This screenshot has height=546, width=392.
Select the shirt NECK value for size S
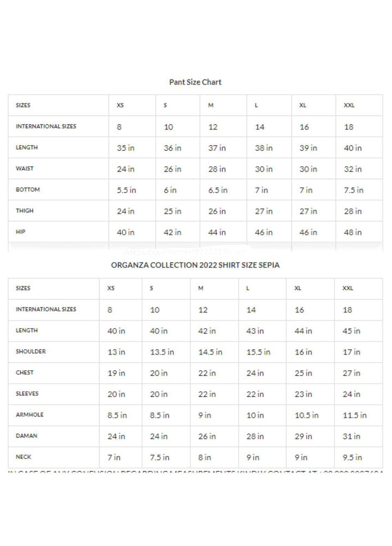pyautogui.click(x=160, y=457)
